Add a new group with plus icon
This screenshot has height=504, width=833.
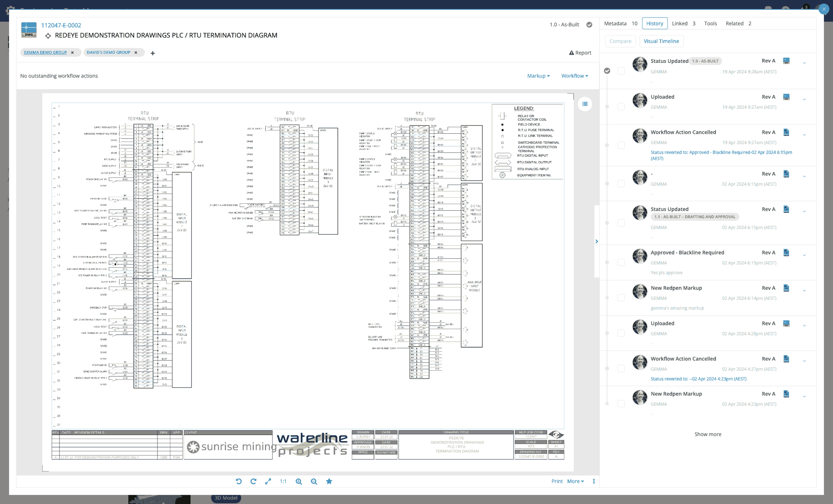tap(152, 53)
